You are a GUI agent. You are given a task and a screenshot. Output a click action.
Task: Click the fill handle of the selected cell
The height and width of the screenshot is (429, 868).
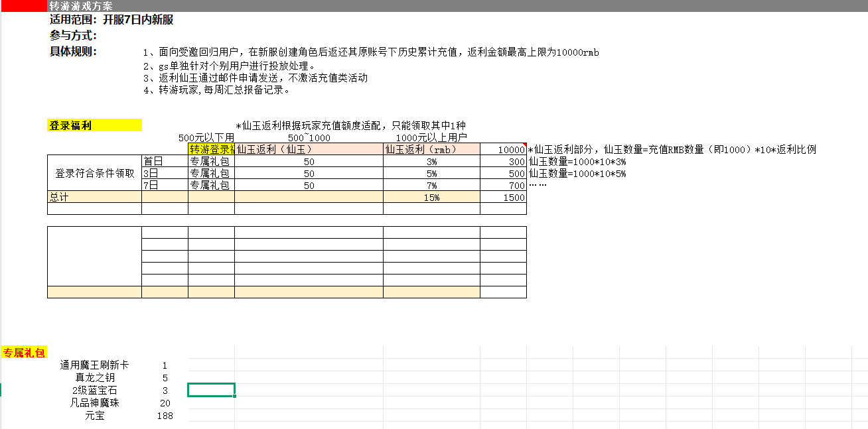point(234,397)
